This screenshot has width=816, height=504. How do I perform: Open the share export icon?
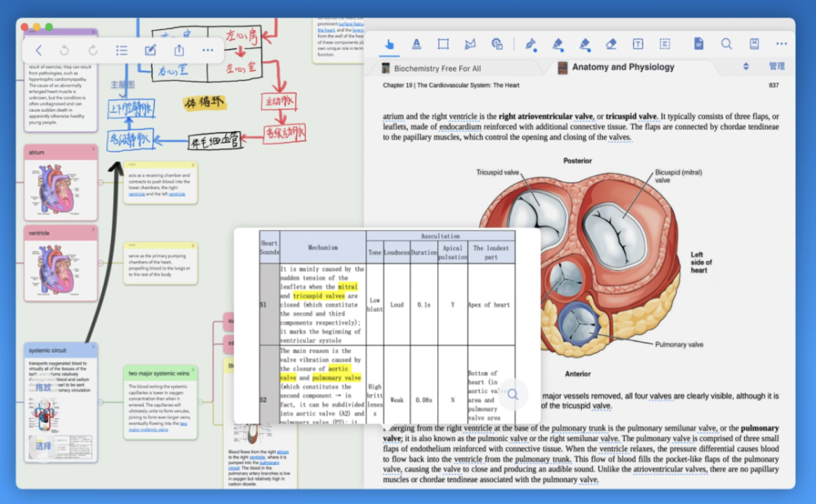pos(179,50)
